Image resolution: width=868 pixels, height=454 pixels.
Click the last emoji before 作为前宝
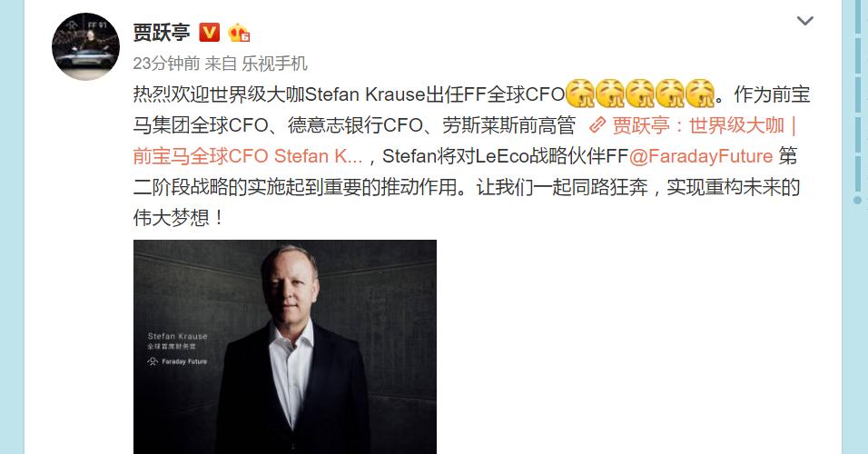700,94
